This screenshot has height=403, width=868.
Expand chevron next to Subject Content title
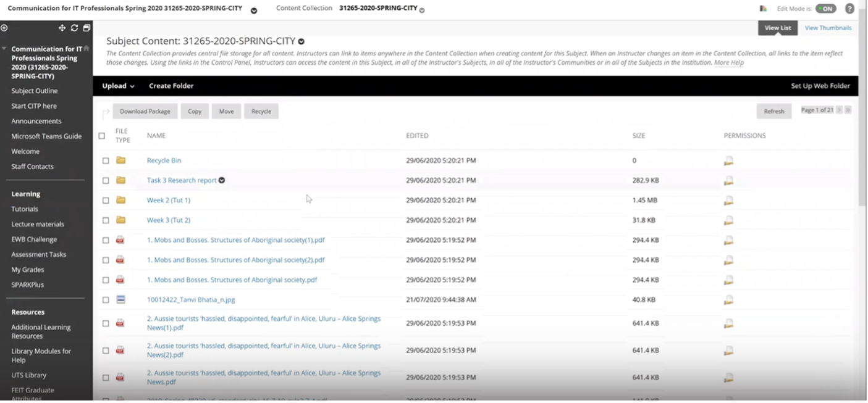(301, 42)
